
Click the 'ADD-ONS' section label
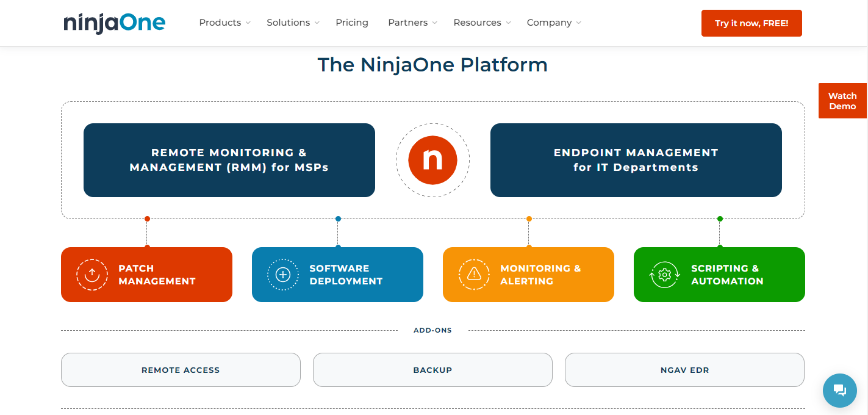[432, 330]
